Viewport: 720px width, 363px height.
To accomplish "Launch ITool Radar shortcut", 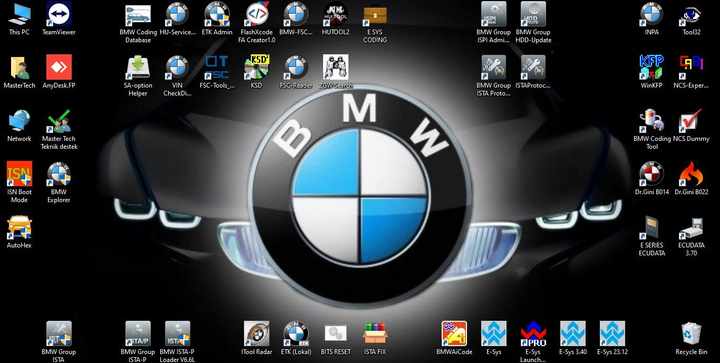I will (257, 338).
